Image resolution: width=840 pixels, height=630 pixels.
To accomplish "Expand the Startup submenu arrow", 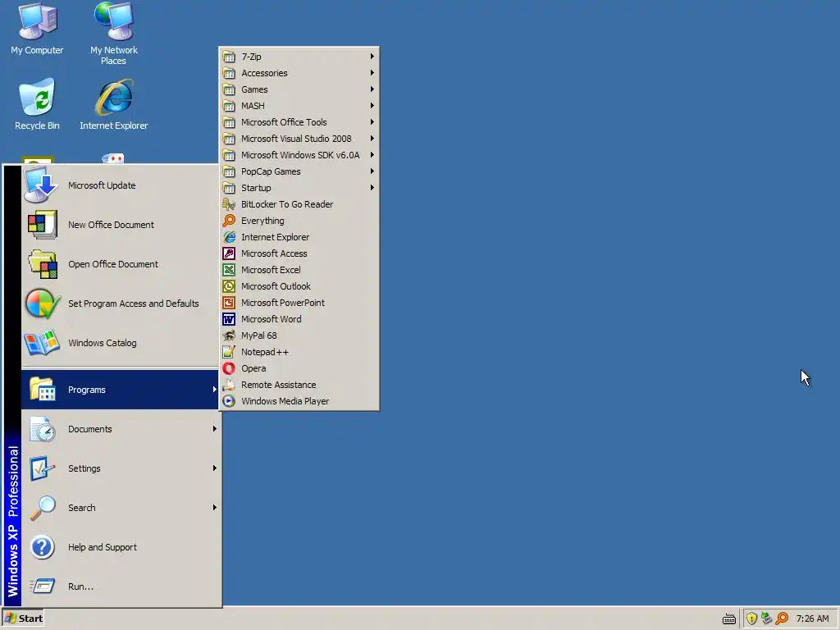I will pyautogui.click(x=372, y=188).
